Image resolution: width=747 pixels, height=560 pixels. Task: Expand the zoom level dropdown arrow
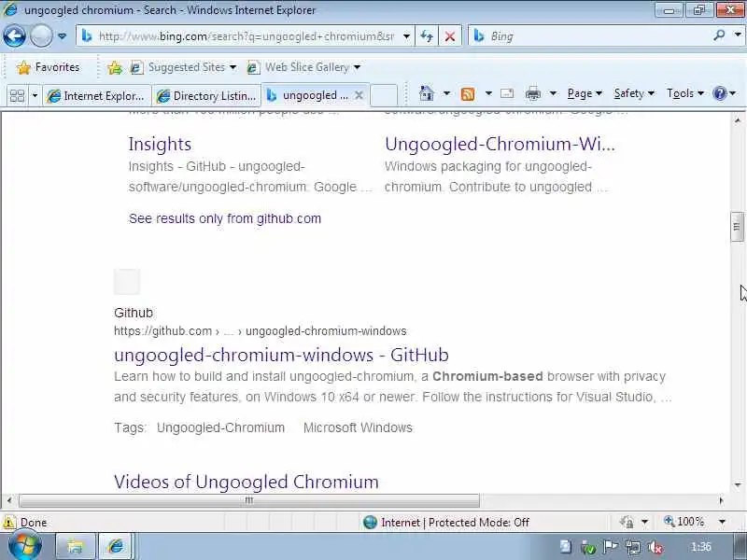(722, 523)
